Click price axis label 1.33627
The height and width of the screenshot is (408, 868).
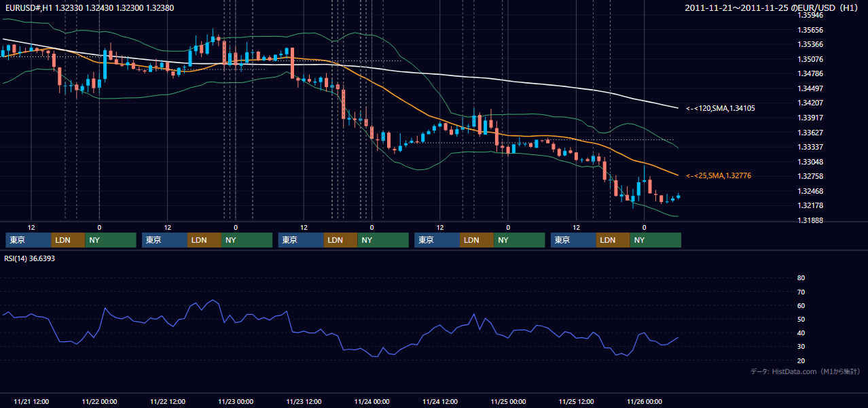(x=810, y=133)
